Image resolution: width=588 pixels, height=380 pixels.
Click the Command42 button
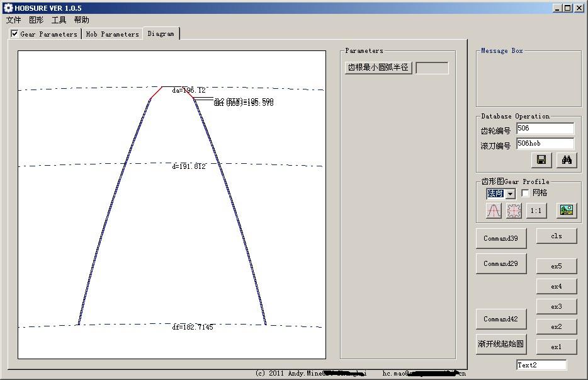click(x=501, y=319)
